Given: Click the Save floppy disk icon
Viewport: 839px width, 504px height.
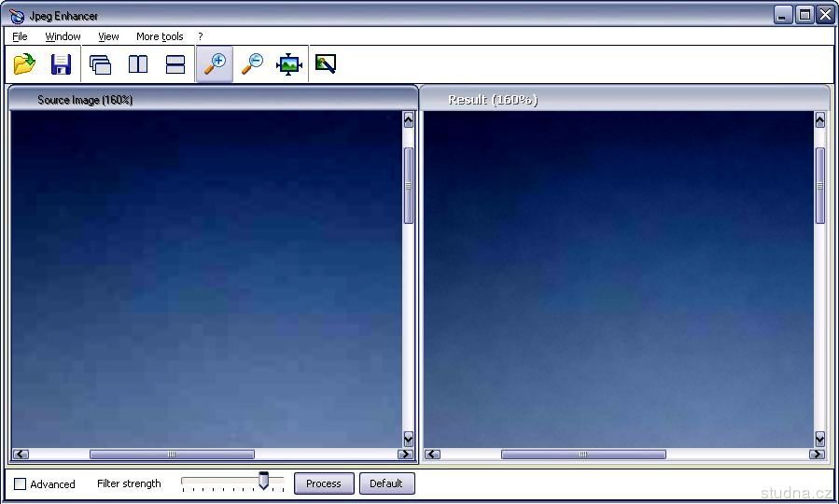Looking at the screenshot, I should coord(61,64).
